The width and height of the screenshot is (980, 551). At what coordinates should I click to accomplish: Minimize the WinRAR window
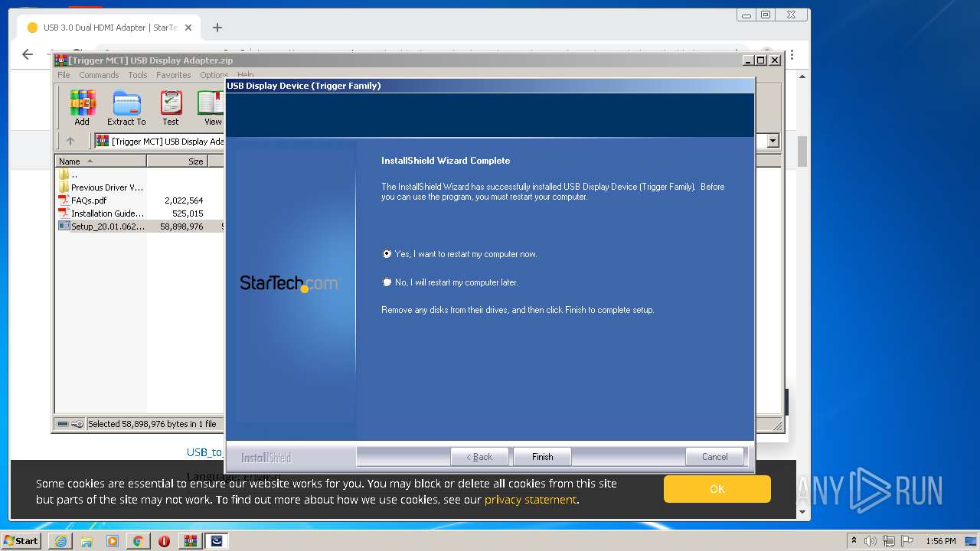click(x=748, y=60)
